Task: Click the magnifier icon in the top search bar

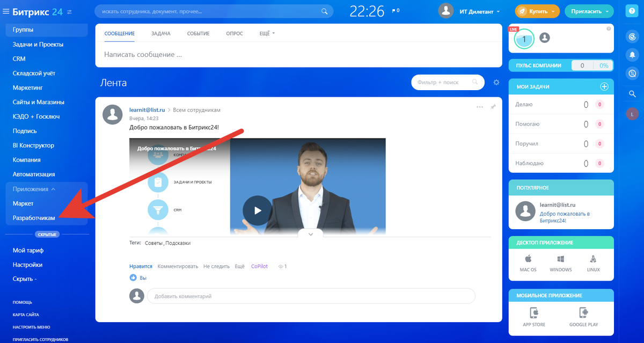Action: pyautogui.click(x=324, y=11)
